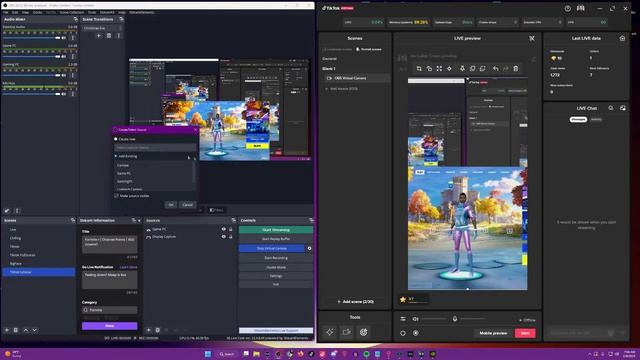The width and height of the screenshot is (640, 360).
Task: Open the File menu in OBS
Action: coord(5,12)
